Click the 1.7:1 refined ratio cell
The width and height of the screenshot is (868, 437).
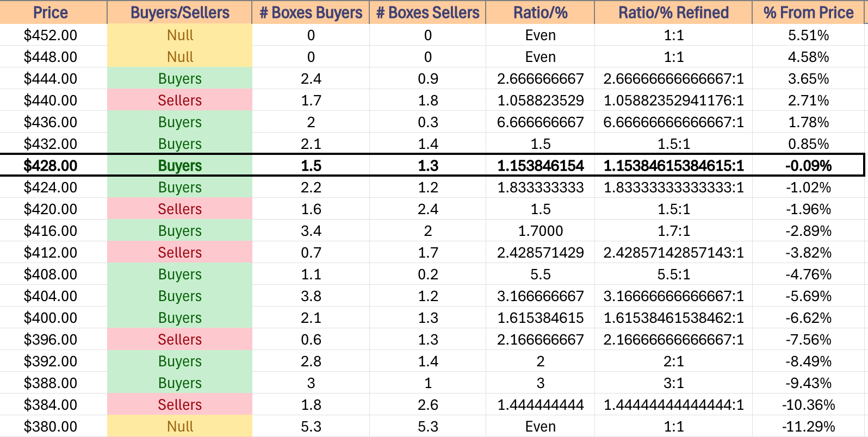click(674, 231)
